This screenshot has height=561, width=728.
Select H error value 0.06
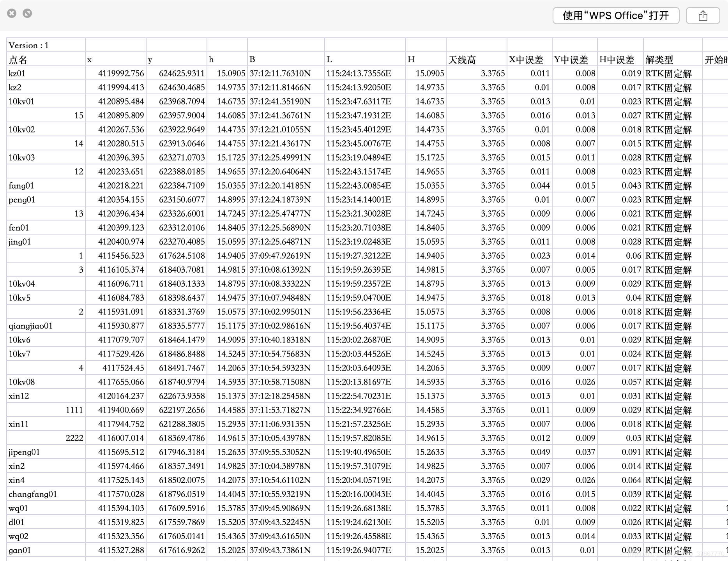(620, 256)
